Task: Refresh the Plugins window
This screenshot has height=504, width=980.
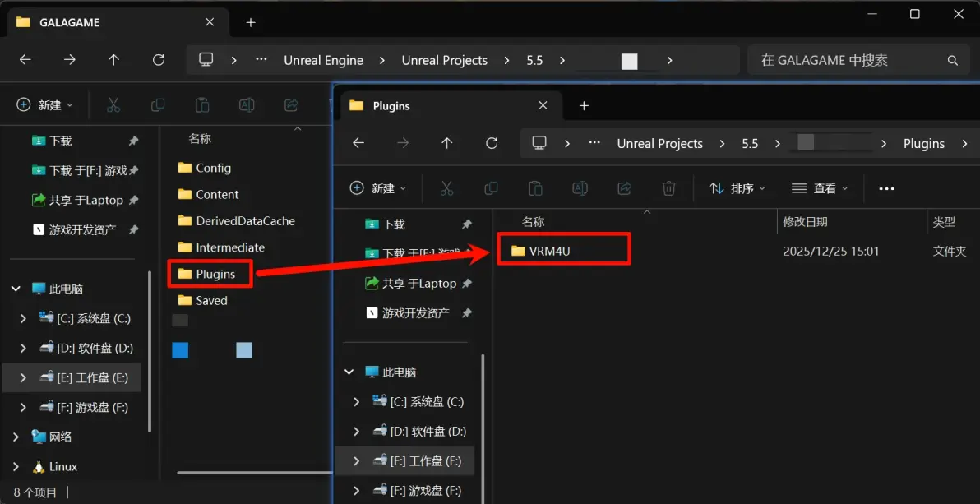Action: (492, 143)
